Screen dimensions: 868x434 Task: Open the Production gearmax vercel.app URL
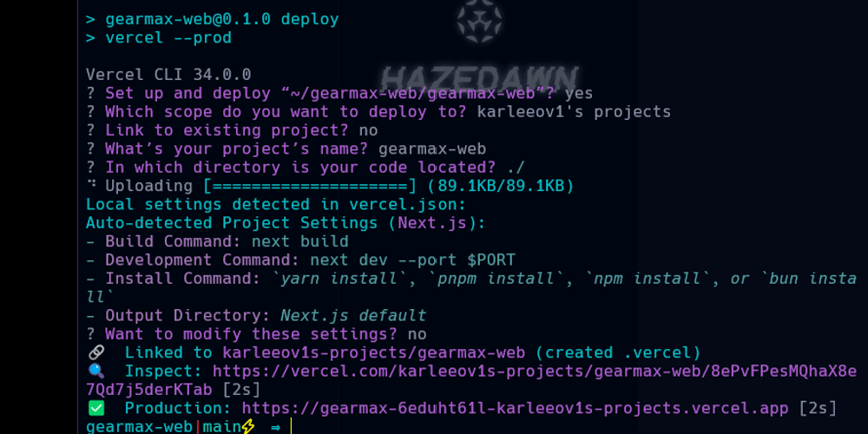point(515,409)
